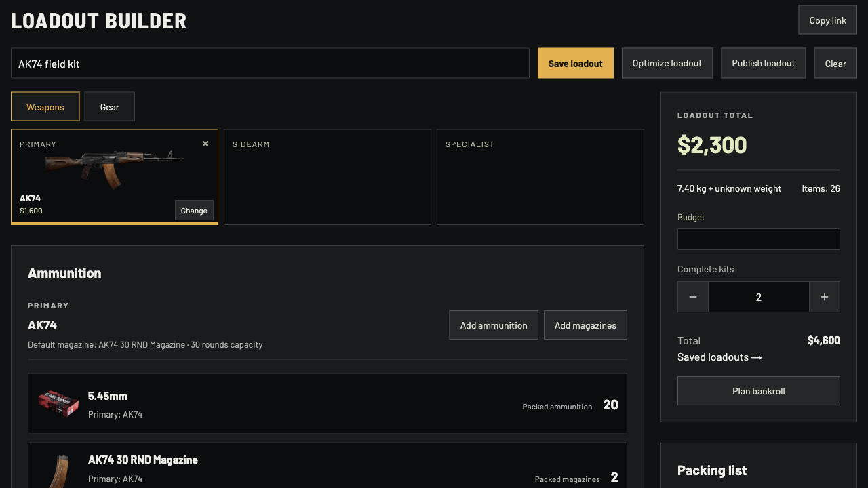Add ammunition for AK74
The height and width of the screenshot is (488, 868).
coord(494,325)
